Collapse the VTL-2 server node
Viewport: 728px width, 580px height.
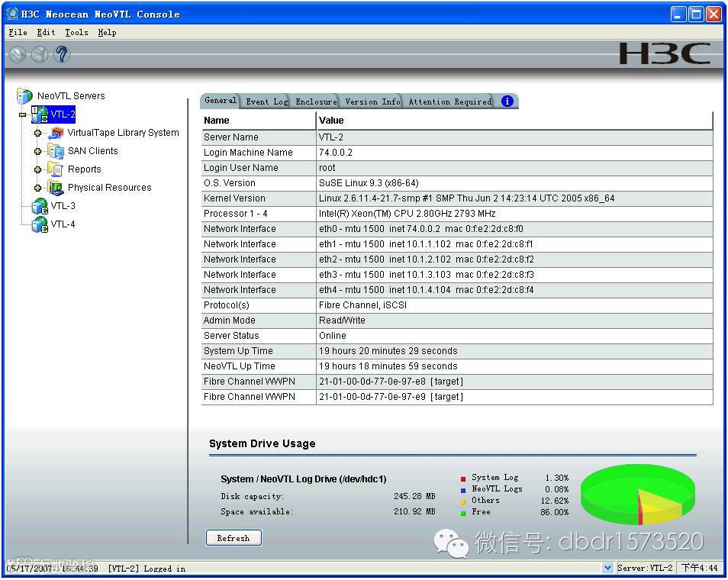click(x=23, y=114)
